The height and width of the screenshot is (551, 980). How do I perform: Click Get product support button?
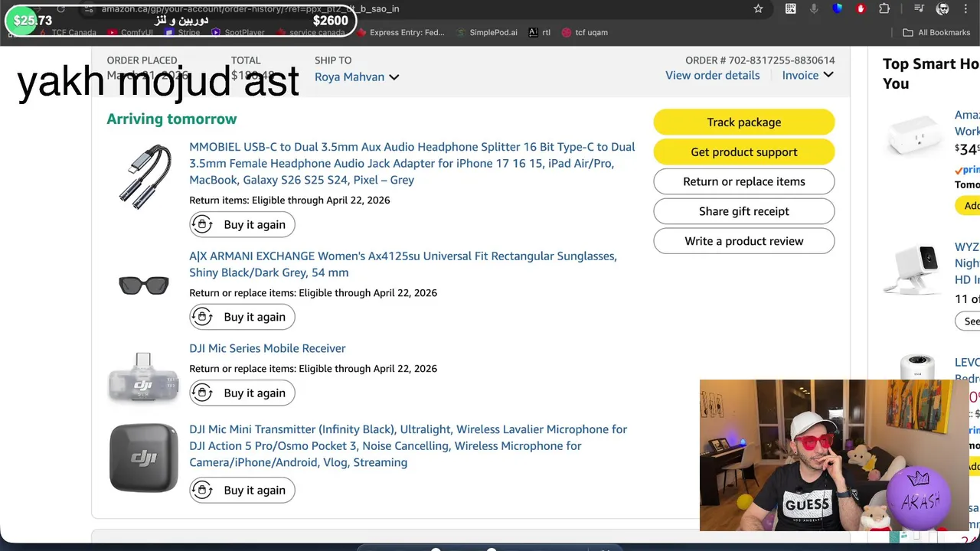(744, 152)
